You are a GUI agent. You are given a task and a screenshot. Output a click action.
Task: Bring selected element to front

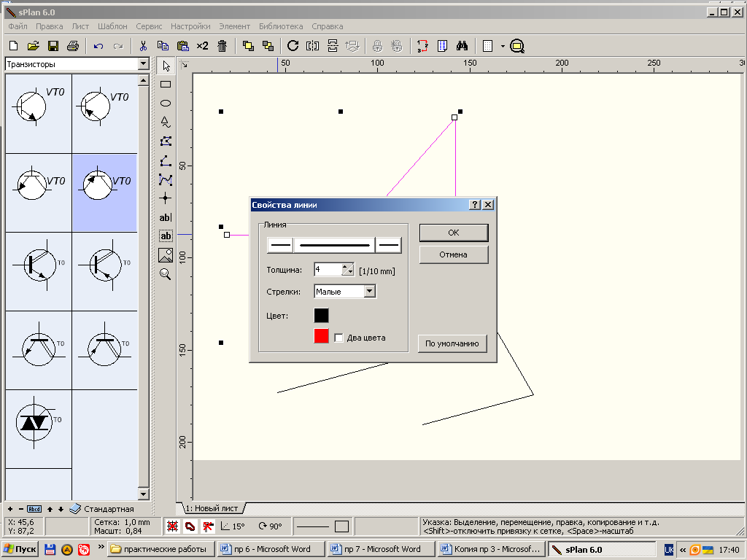pos(248,46)
